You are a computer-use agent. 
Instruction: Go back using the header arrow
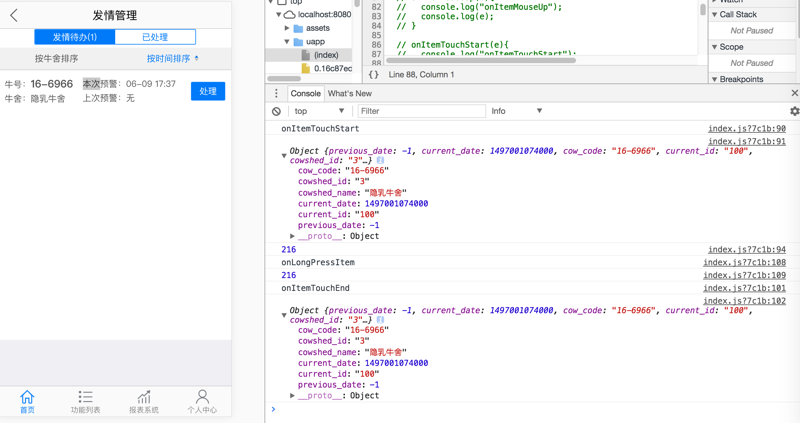(x=14, y=16)
